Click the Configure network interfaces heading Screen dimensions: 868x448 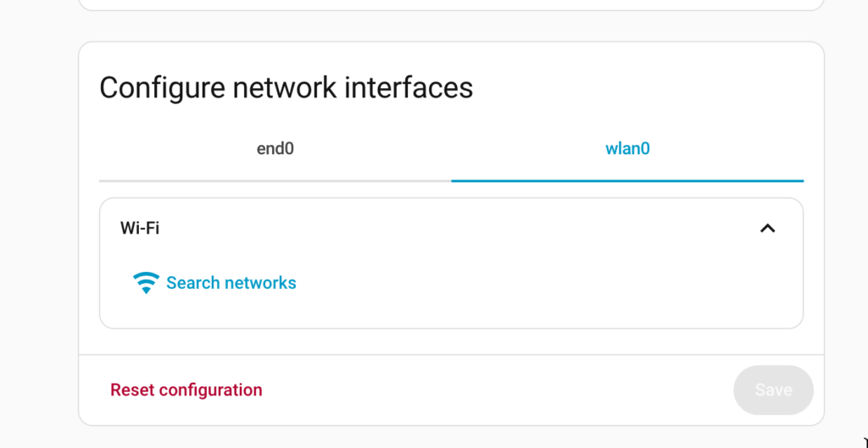pyautogui.click(x=287, y=87)
